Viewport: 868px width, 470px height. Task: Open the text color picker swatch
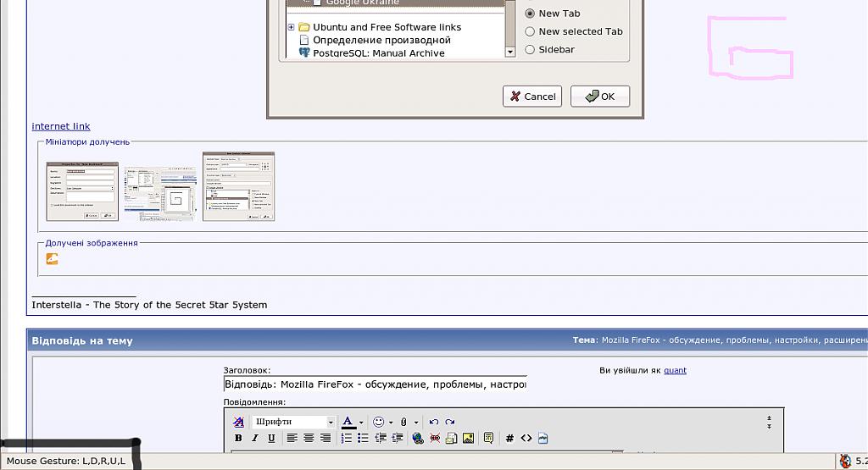[348, 422]
